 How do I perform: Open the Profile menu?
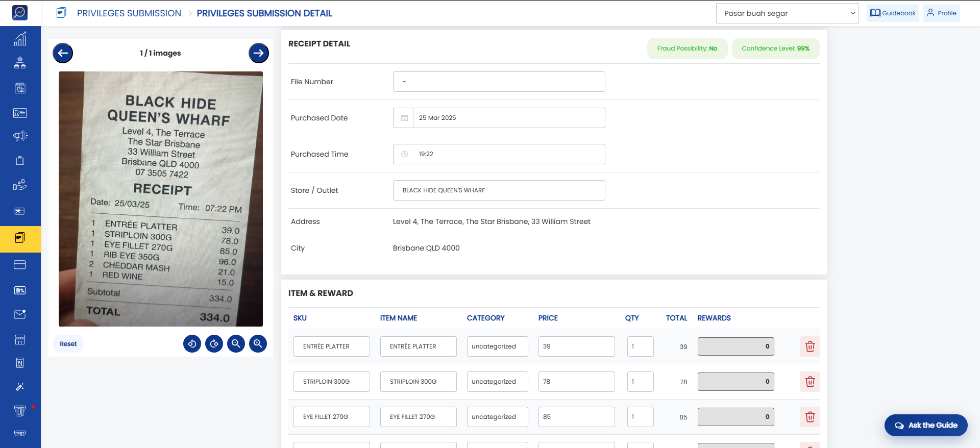pyautogui.click(x=942, y=13)
